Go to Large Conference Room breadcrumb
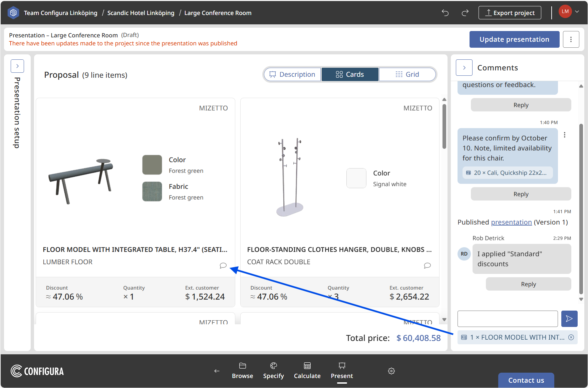Screen dimensions: 588x388 point(218,13)
